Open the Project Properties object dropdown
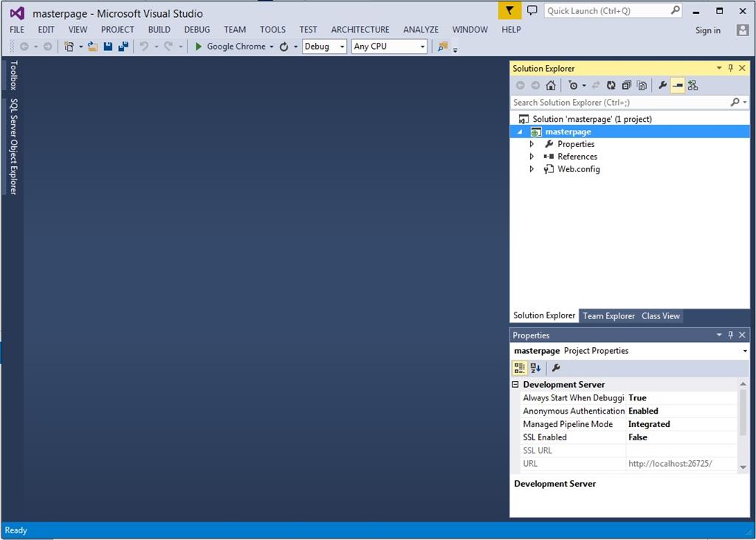756x540 pixels. point(745,351)
